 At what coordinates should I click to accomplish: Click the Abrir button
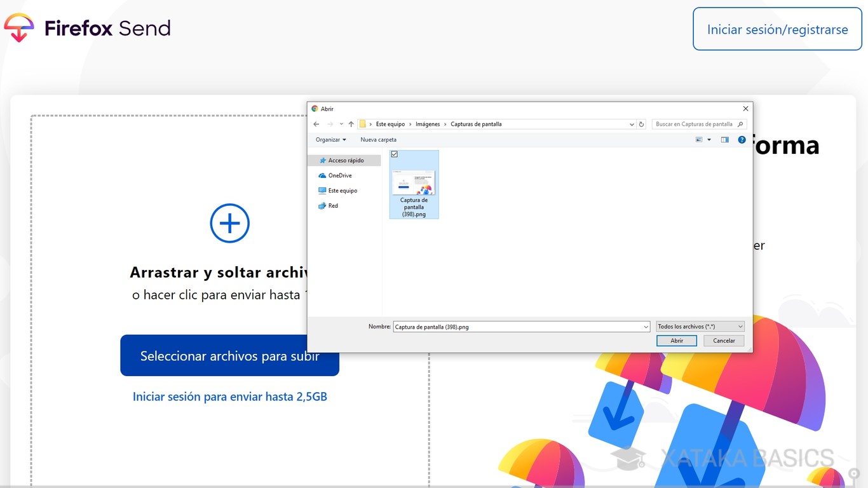click(x=676, y=341)
